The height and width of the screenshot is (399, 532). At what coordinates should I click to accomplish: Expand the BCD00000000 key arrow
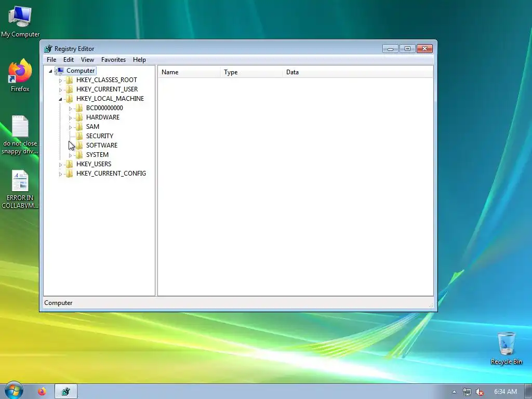[x=70, y=109]
